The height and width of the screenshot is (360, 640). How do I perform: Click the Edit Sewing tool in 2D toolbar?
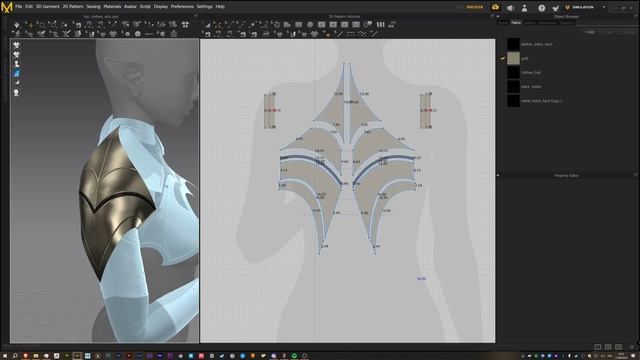207,34
